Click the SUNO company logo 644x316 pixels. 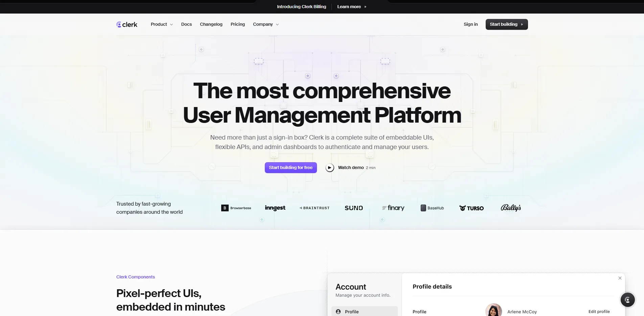pos(353,208)
